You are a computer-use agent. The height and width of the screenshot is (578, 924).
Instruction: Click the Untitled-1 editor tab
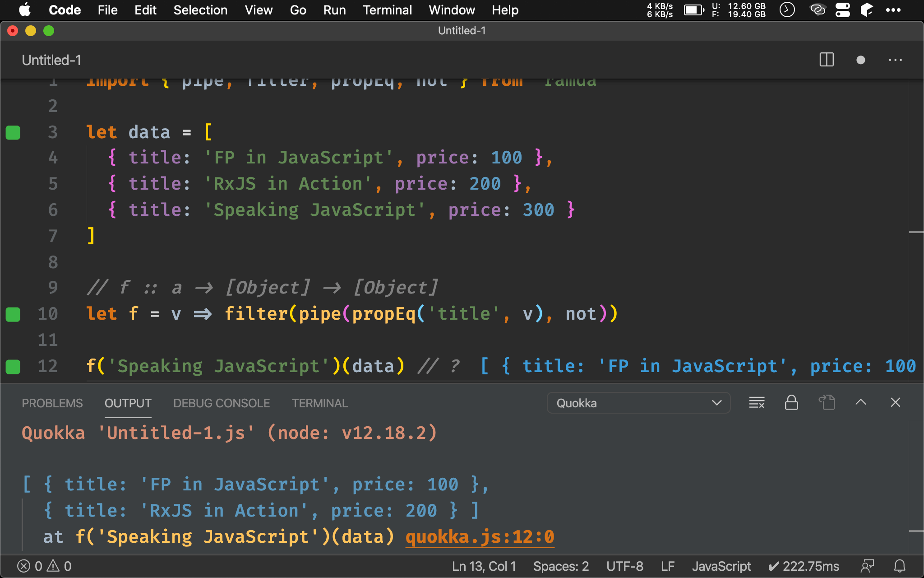point(51,60)
